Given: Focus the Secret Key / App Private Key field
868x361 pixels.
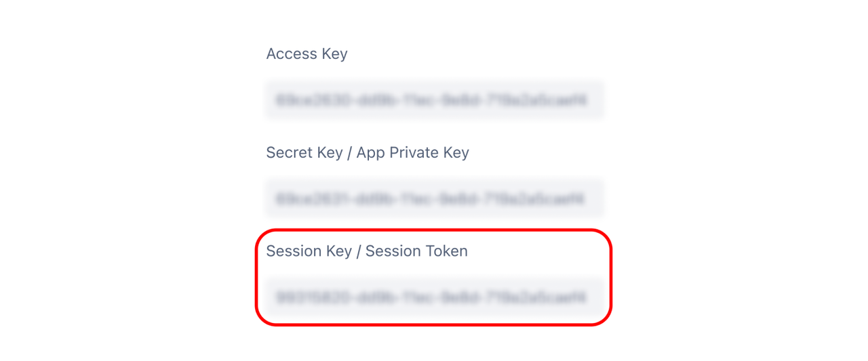Looking at the screenshot, I should point(434,198).
